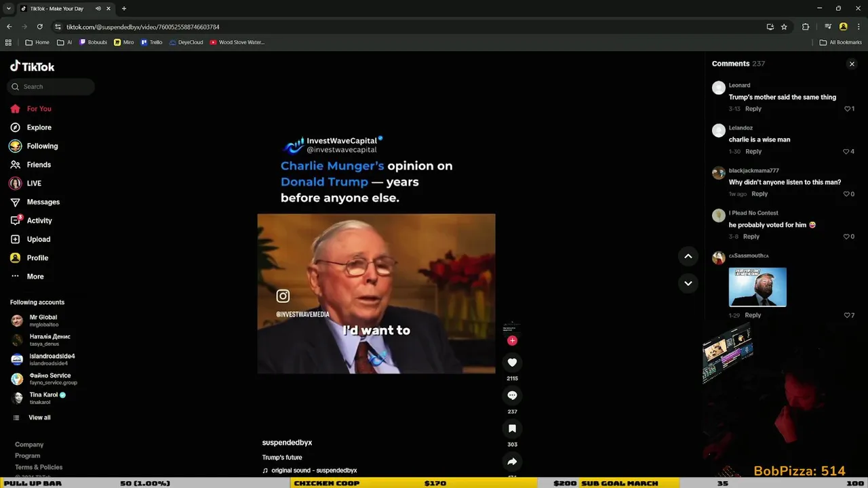Open the For You feed
The height and width of the screenshot is (488, 868).
(x=31, y=108)
